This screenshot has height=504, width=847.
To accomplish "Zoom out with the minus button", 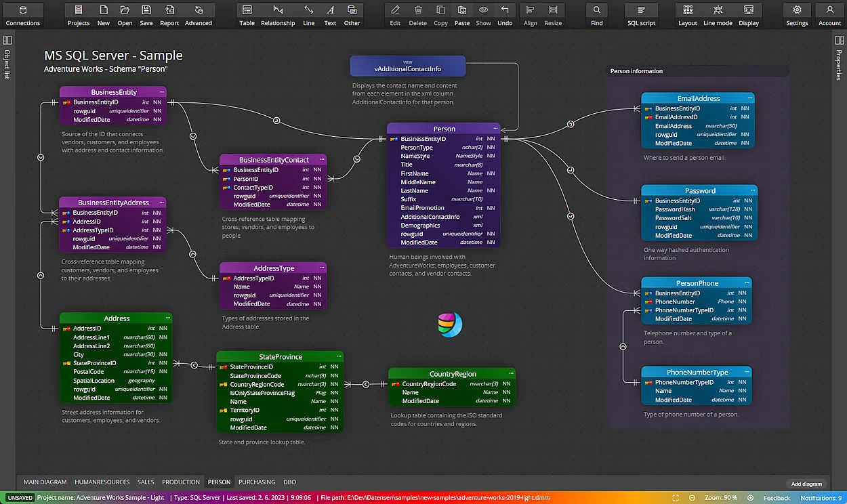I will [692, 498].
